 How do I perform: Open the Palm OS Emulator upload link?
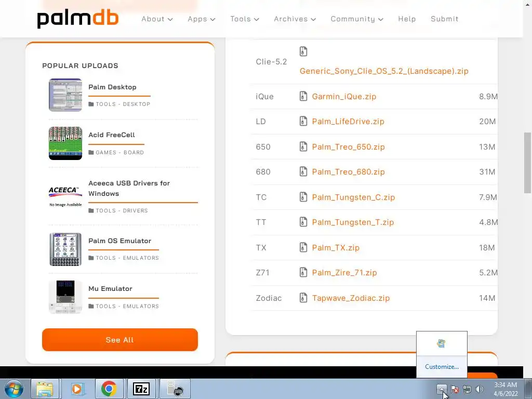point(120,241)
